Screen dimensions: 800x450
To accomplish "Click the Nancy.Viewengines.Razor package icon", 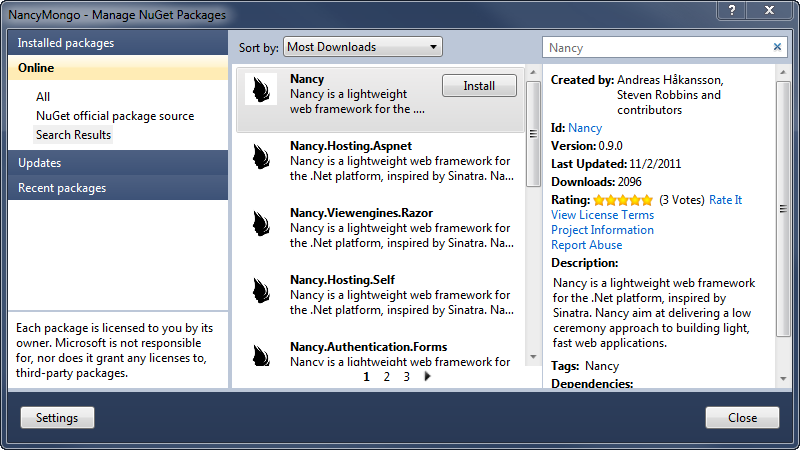I will pos(261,223).
